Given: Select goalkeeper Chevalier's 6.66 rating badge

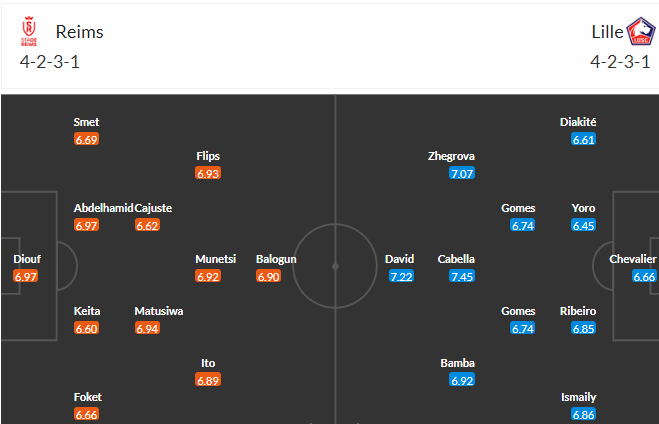Looking at the screenshot, I should click(644, 276).
